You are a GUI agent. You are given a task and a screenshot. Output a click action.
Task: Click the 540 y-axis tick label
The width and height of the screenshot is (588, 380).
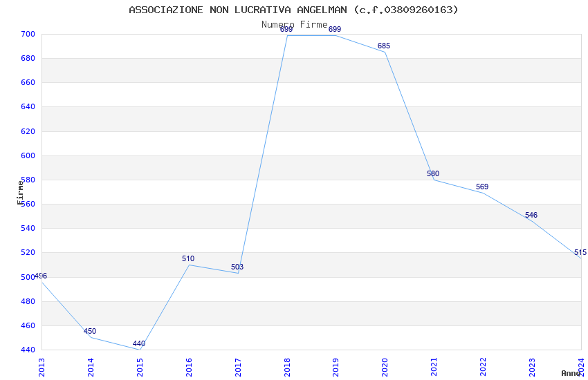tap(28, 228)
